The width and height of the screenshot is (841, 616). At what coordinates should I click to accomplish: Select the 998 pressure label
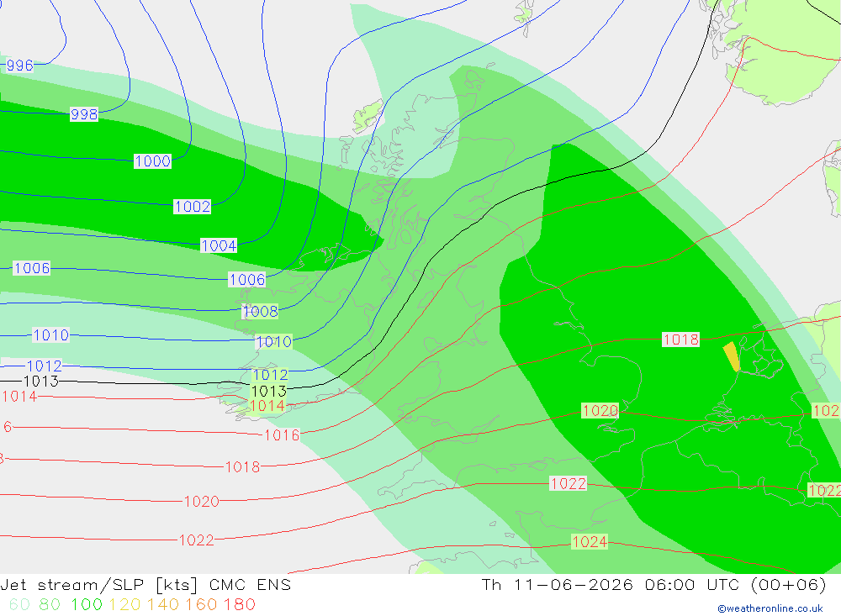84,114
